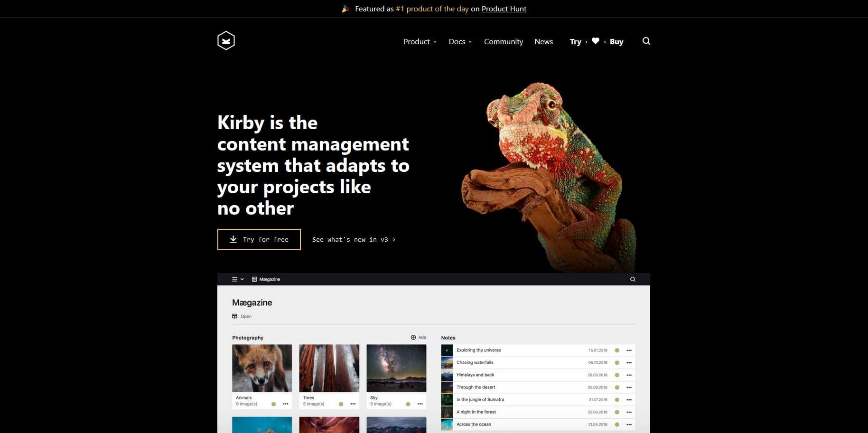The width and height of the screenshot is (868, 433).
Task: Toggle status dot for A night in the forest
Action: tap(617, 412)
